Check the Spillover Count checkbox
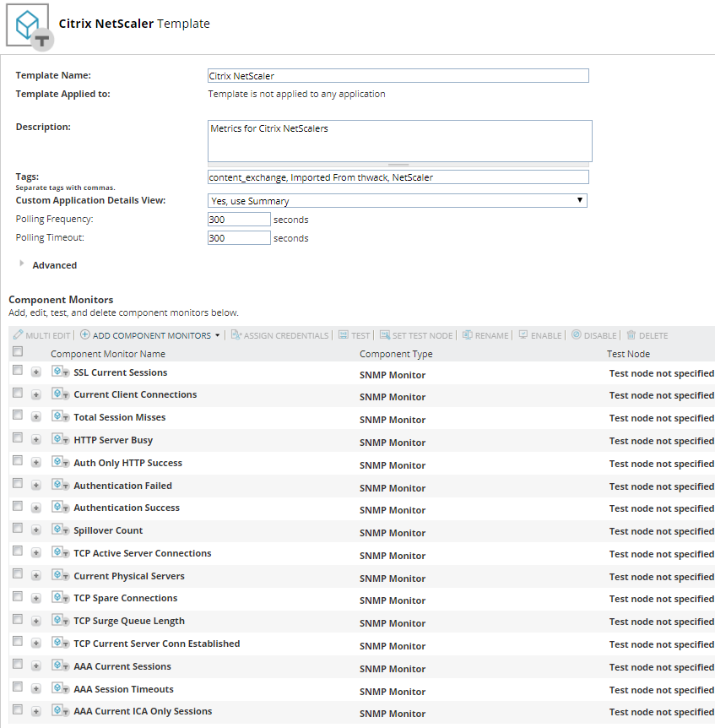The image size is (715, 728). coord(18,528)
